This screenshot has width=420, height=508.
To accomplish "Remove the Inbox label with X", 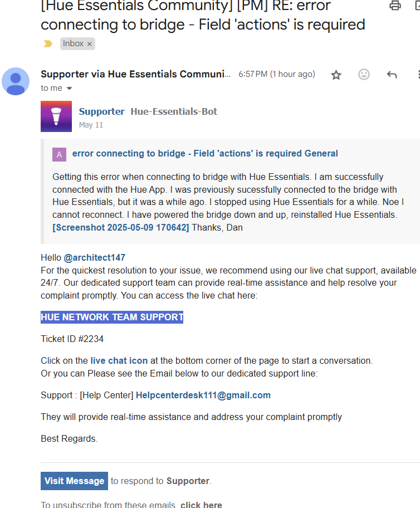I will tap(90, 44).
